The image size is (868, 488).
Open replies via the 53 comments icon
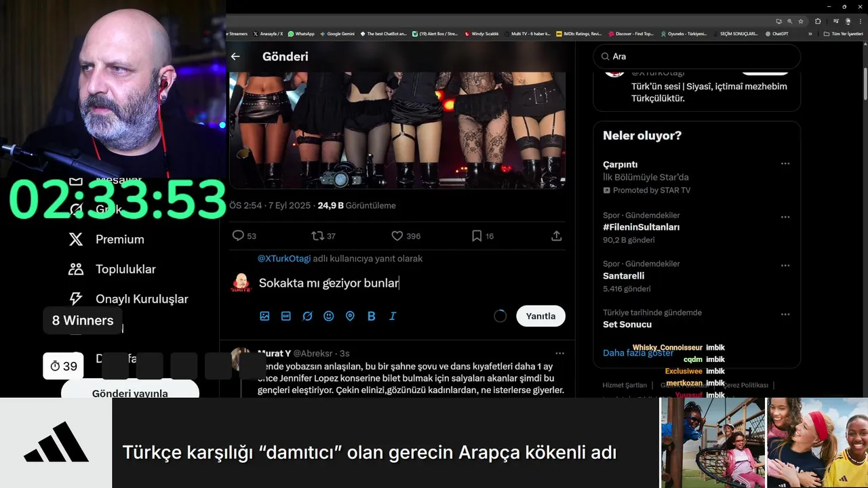tap(238, 236)
